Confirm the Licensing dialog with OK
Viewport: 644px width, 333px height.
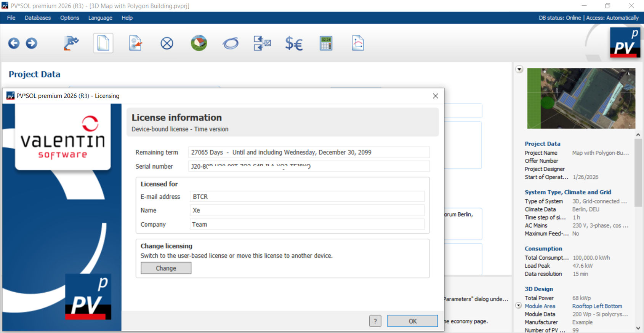pos(413,321)
